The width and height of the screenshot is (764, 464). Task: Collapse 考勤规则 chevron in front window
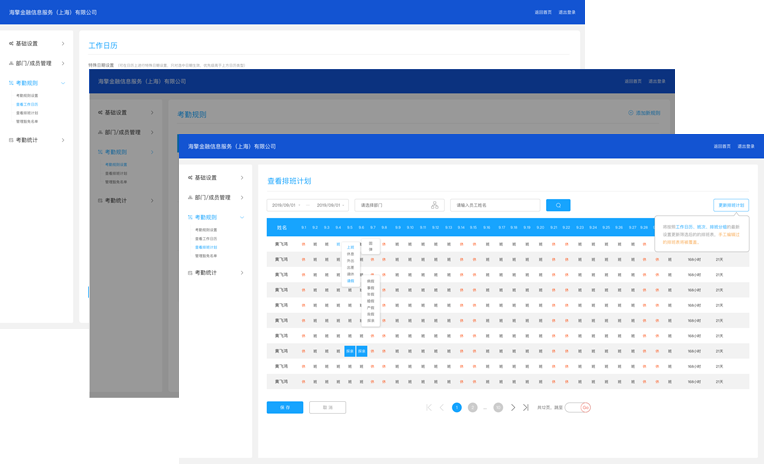[242, 217]
